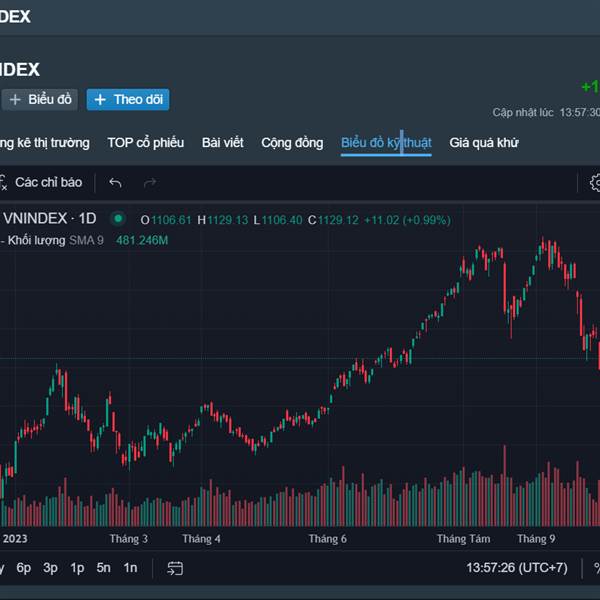Screen dimensions: 600x600
Task: Click the Tháng 6 axis label
Action: [x=328, y=539]
